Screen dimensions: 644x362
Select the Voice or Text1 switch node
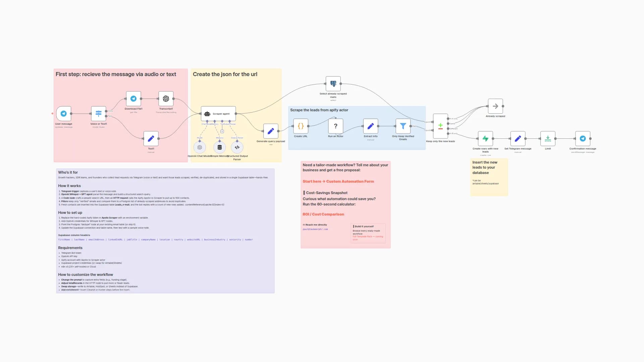pos(98,114)
